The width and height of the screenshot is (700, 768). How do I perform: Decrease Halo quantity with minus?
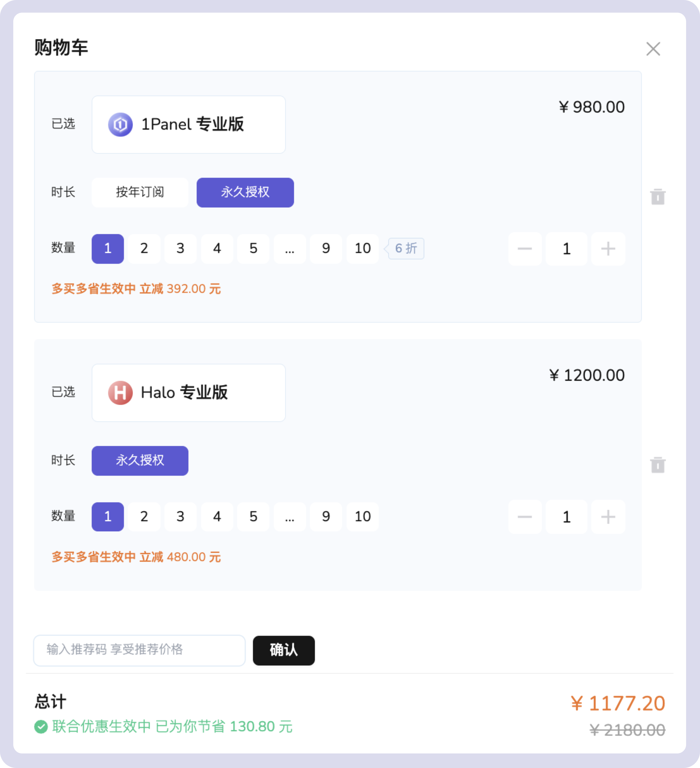pyautogui.click(x=524, y=517)
